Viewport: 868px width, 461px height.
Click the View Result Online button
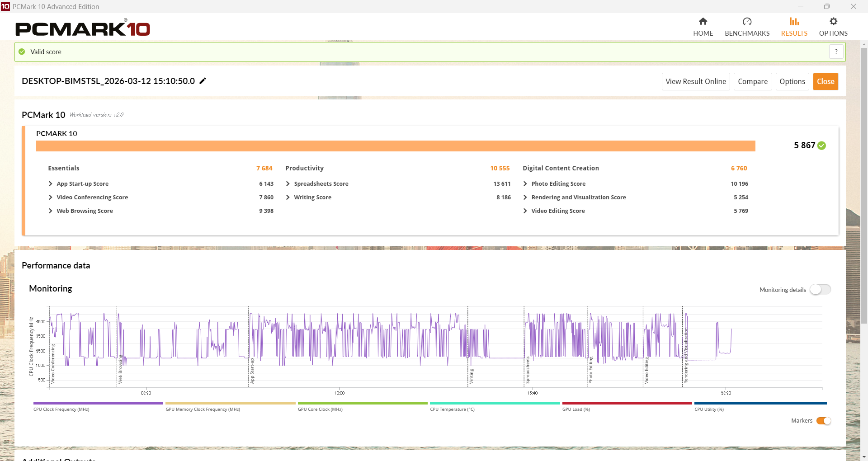point(695,82)
